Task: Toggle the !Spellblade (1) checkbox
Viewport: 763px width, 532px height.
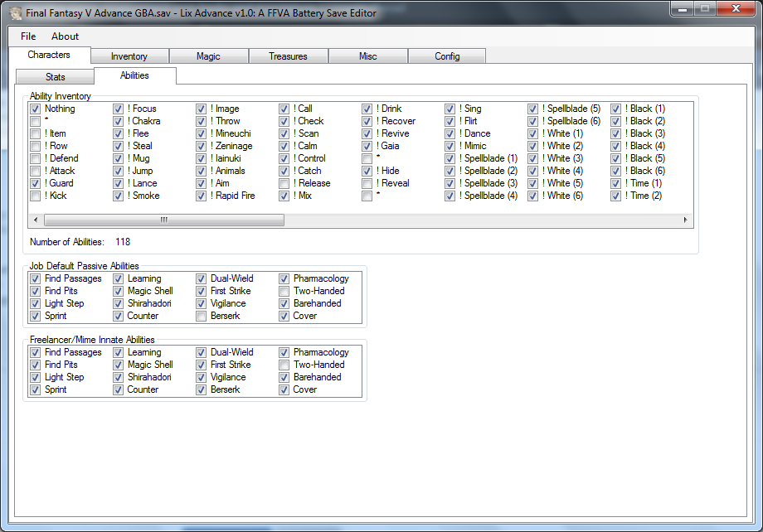Action: [x=450, y=158]
